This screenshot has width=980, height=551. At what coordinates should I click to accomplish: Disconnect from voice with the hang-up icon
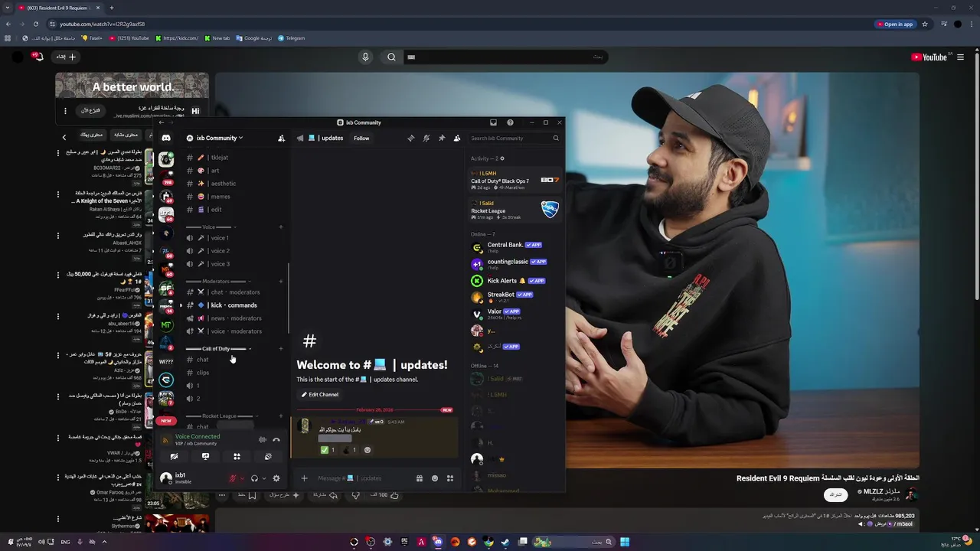276,440
